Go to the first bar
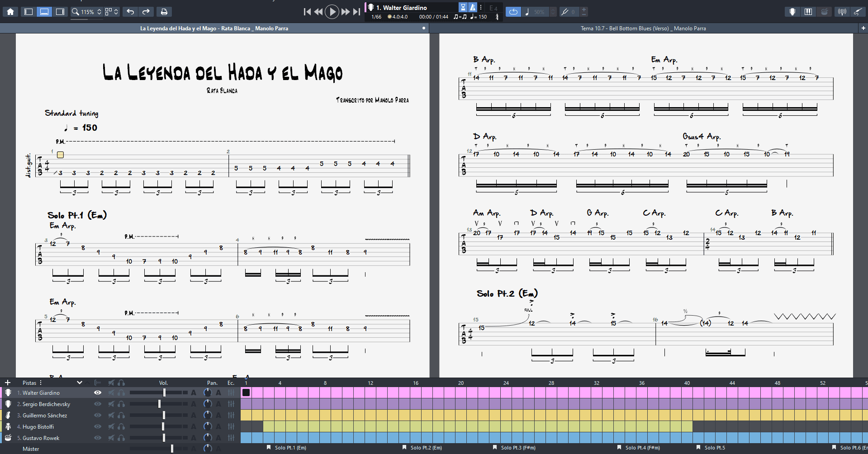The image size is (868, 454). 307,12
